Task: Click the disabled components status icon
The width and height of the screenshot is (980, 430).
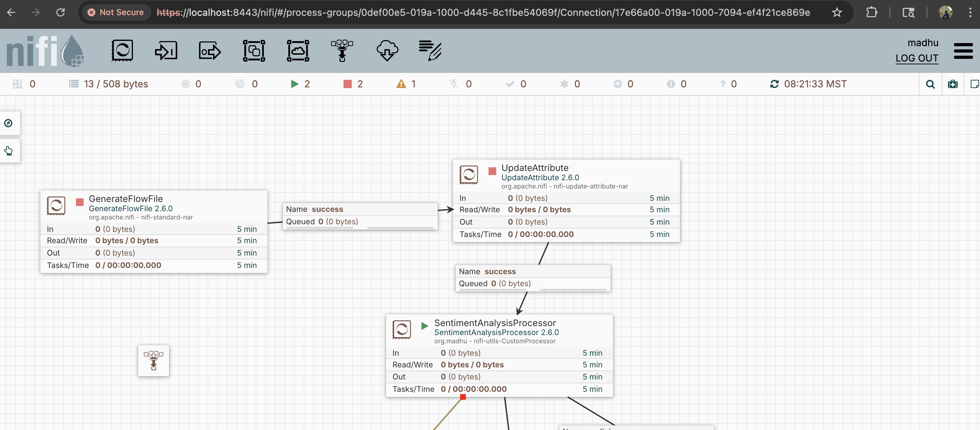Action: [454, 84]
